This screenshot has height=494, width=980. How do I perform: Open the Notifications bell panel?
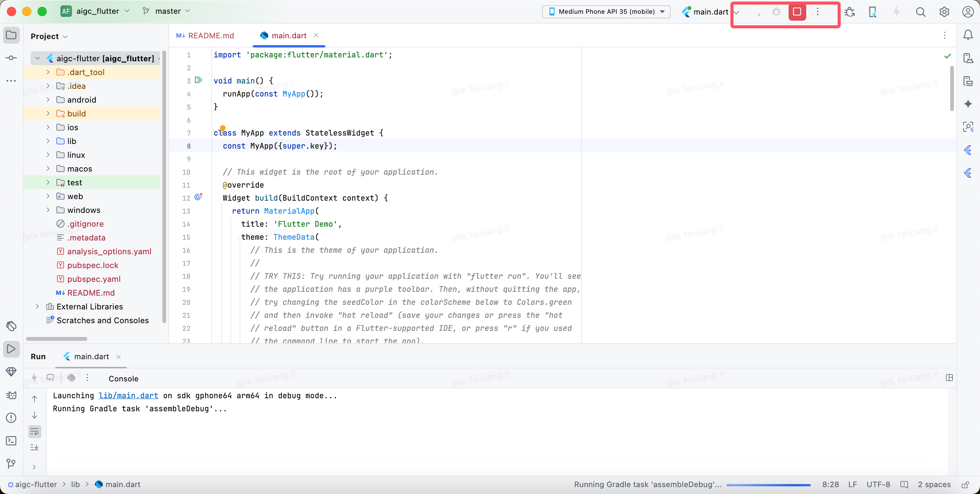(x=968, y=35)
